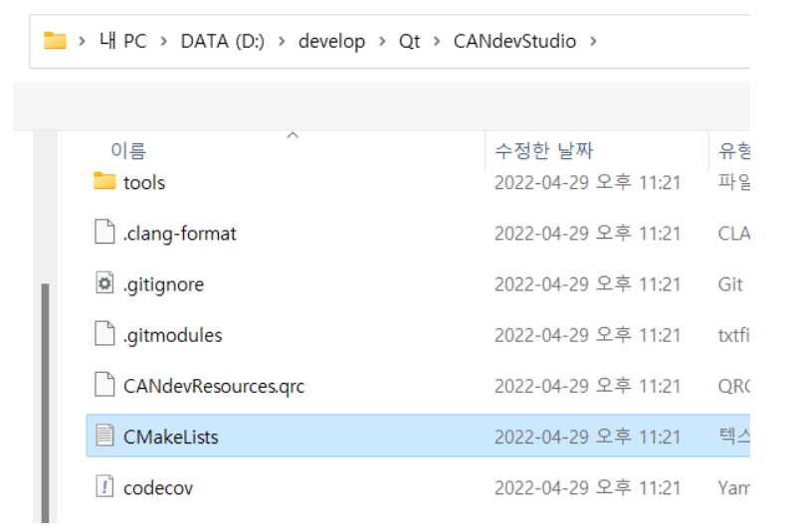Click the 유형 column header

(732, 151)
